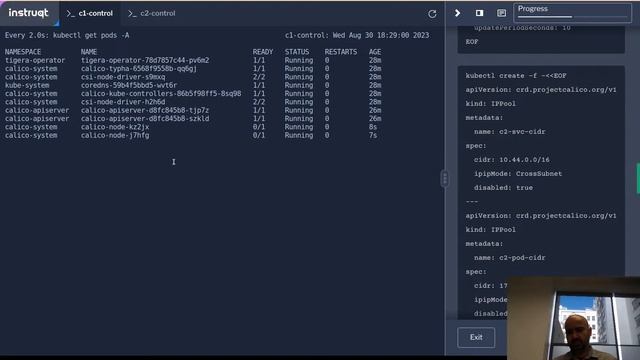The image size is (640, 360).
Task: Click the cidr: 10.44.0.0/16 line
Action: (x=511, y=160)
